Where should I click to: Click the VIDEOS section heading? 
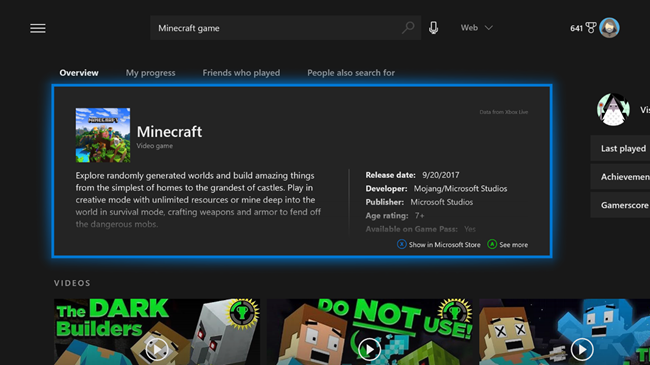(x=72, y=283)
